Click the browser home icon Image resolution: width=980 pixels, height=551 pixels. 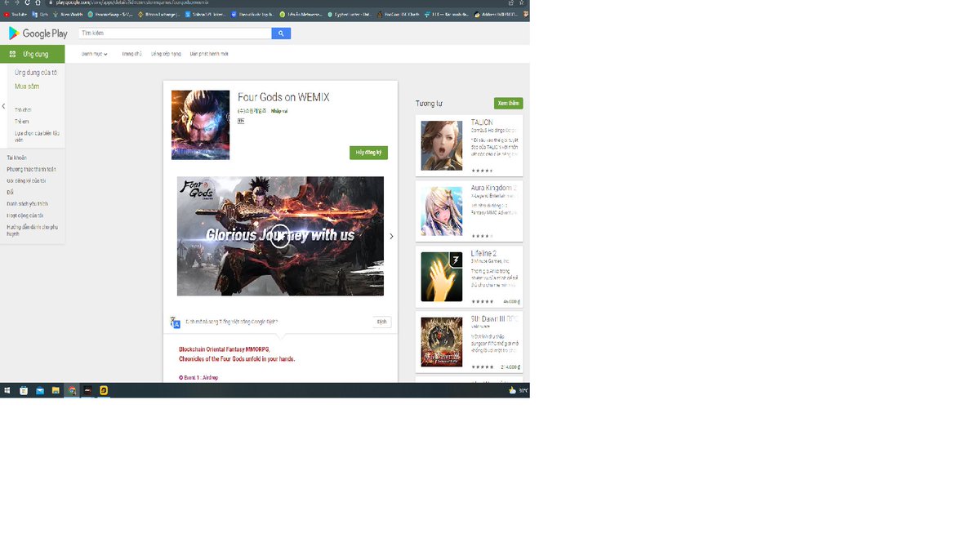tap(38, 3)
